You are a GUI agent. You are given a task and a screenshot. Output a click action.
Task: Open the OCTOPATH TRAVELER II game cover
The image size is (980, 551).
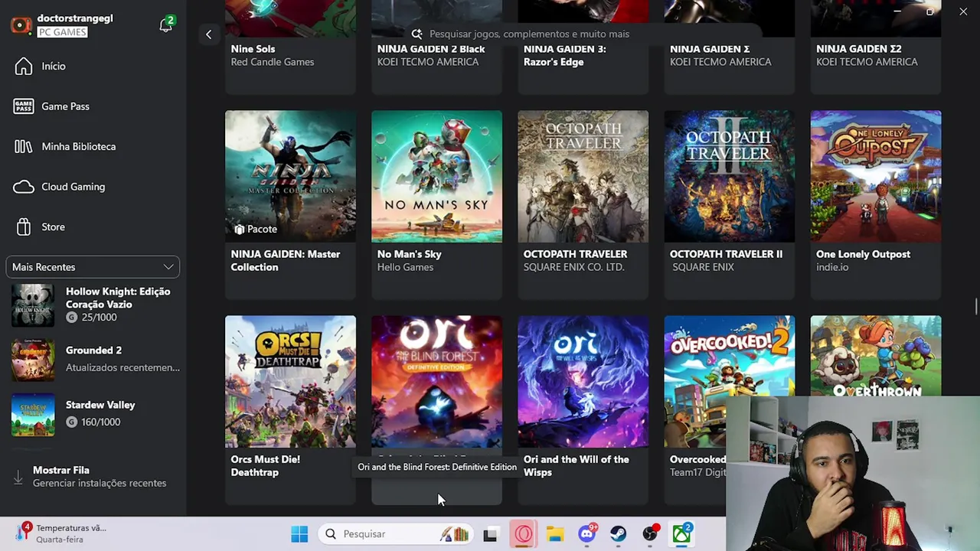point(729,176)
